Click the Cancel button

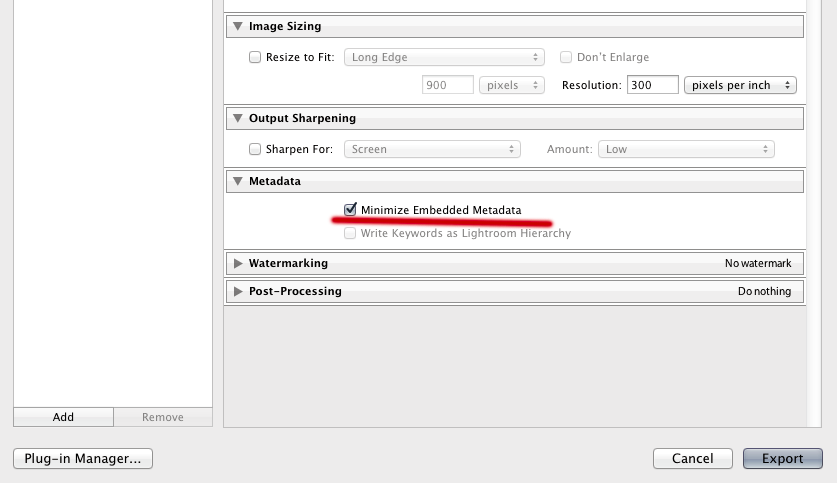[x=692, y=459]
